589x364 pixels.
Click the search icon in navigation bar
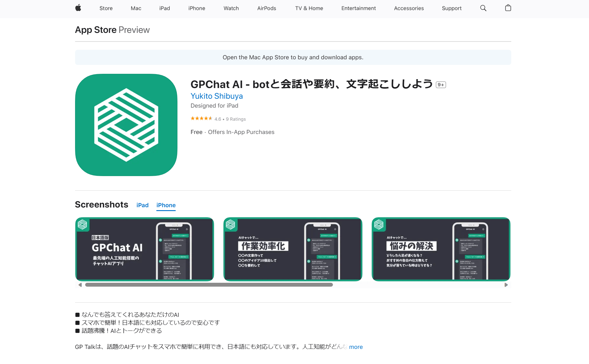[483, 8]
